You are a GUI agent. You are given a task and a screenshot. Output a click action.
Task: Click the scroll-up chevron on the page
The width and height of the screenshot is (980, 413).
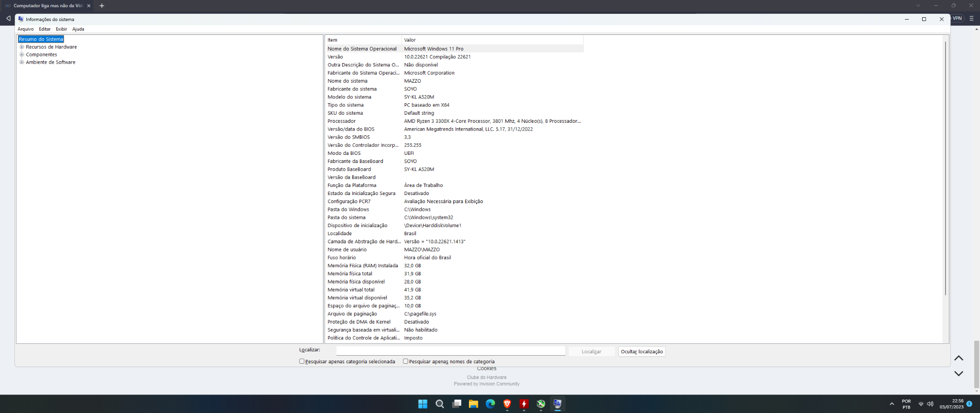point(958,358)
